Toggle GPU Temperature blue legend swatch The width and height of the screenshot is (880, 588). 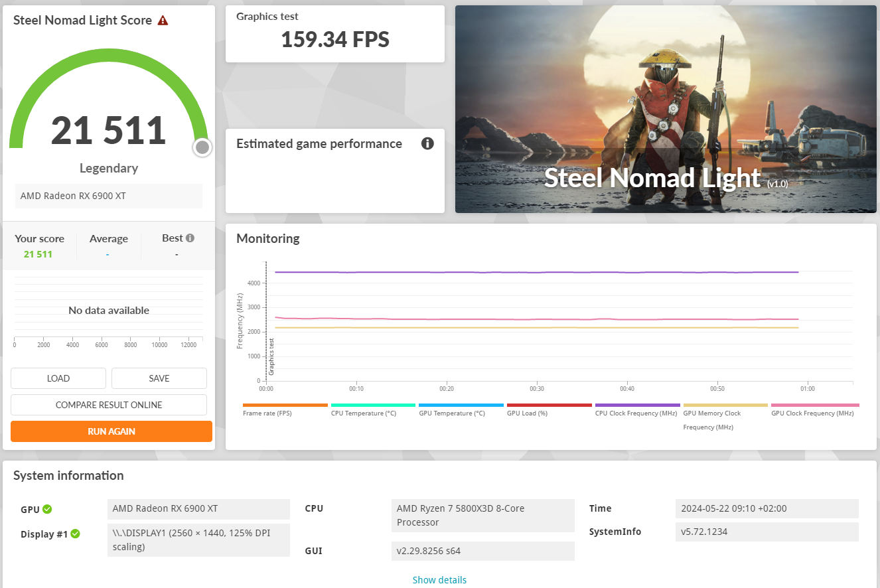click(x=461, y=405)
